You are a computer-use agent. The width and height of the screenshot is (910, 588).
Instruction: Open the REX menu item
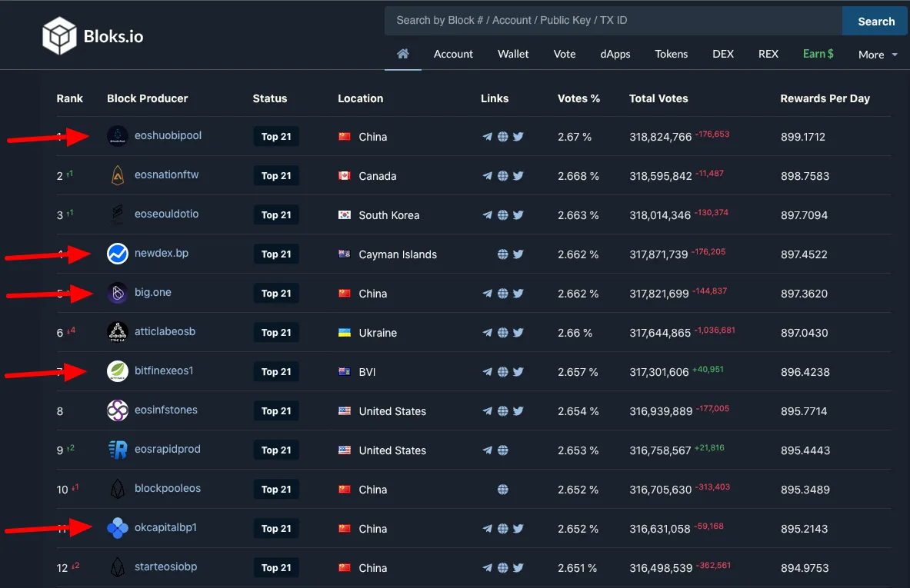(x=768, y=54)
